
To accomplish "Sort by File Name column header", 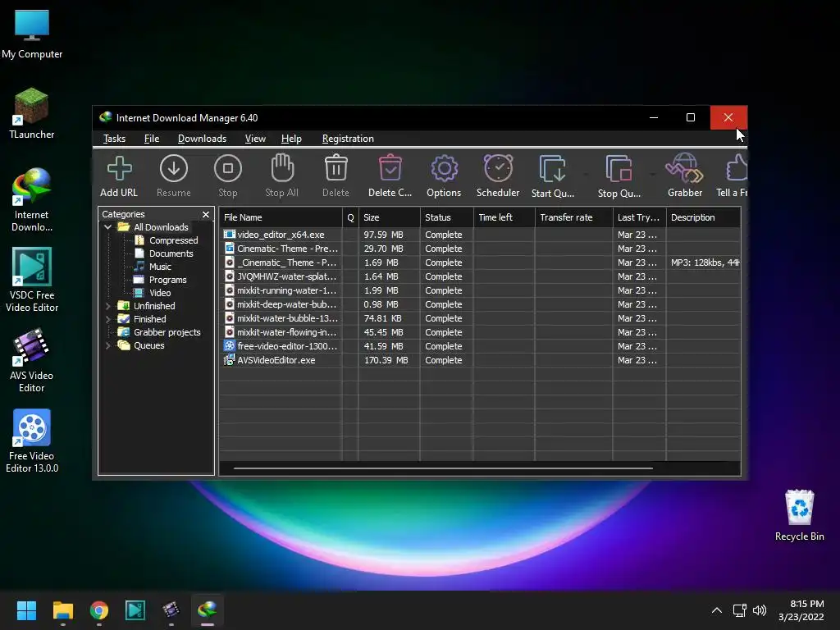I will (281, 217).
